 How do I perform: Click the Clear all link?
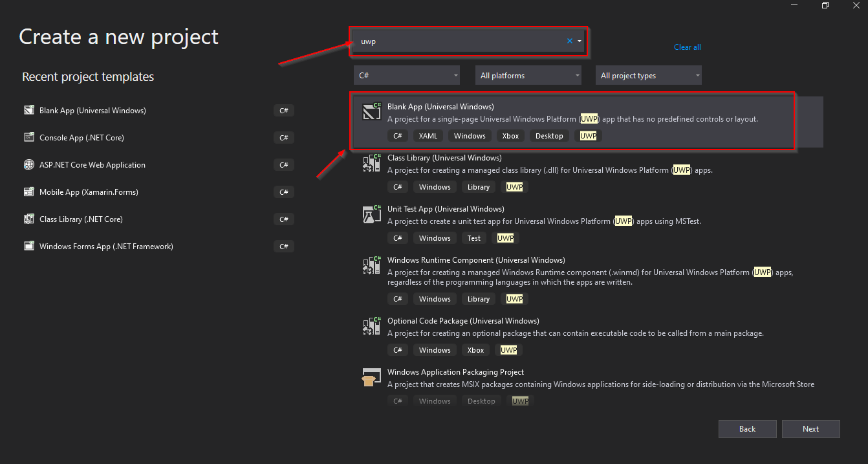(x=687, y=47)
